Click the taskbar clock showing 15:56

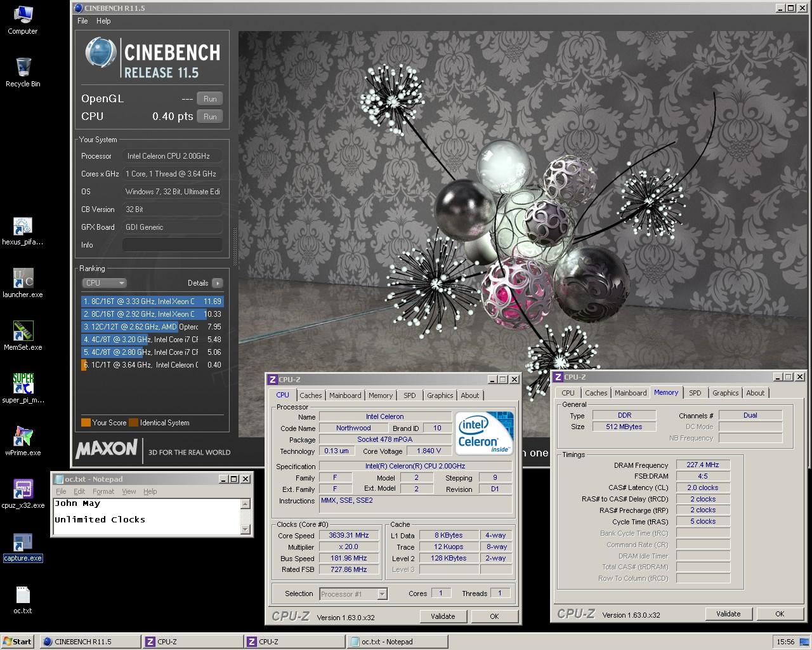[x=785, y=642]
